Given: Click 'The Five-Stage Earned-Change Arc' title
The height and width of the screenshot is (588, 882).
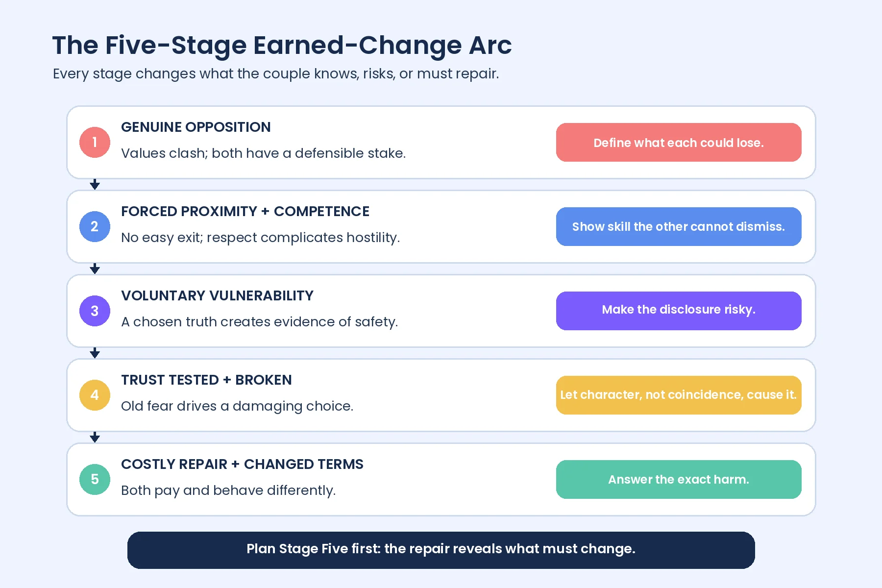Looking at the screenshot, I should [282, 46].
